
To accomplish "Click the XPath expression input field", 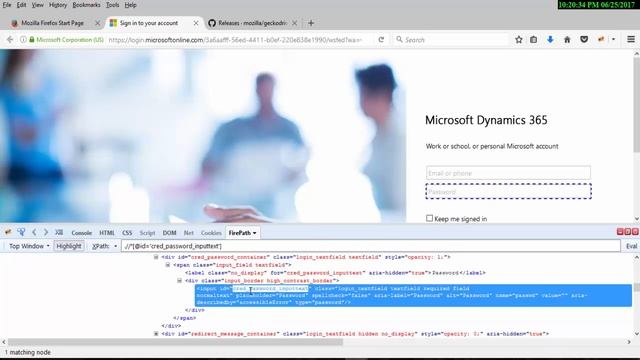I will tap(371, 246).
